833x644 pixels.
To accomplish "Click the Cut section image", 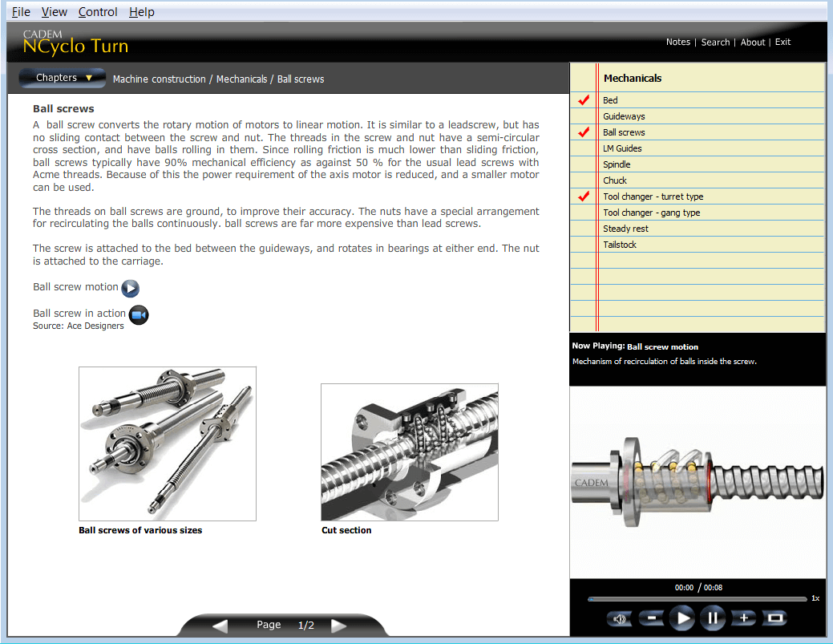I will tap(410, 452).
